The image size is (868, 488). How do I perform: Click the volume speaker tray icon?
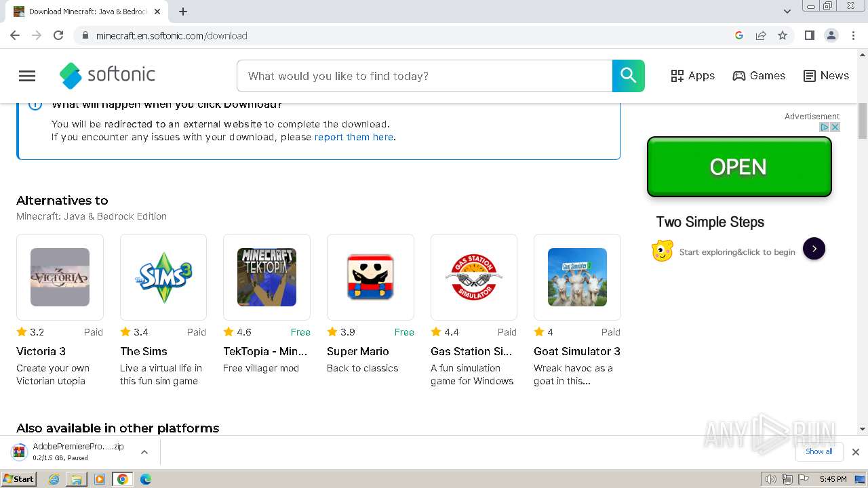pyautogui.click(x=770, y=479)
